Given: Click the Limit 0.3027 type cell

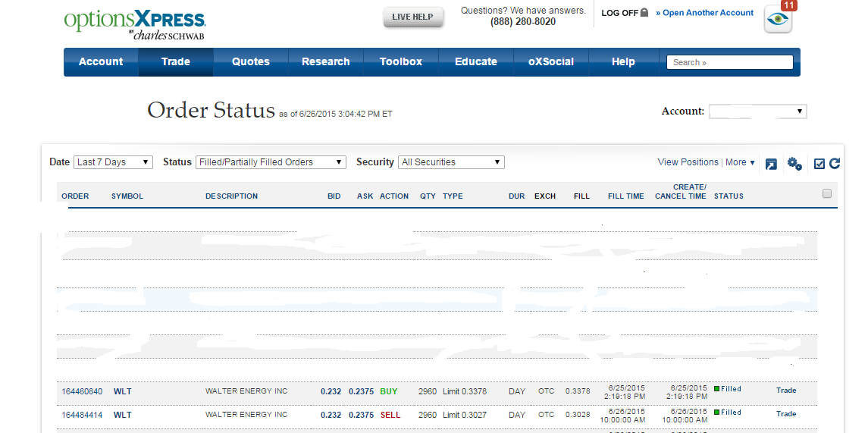Looking at the screenshot, I should coord(465,415).
